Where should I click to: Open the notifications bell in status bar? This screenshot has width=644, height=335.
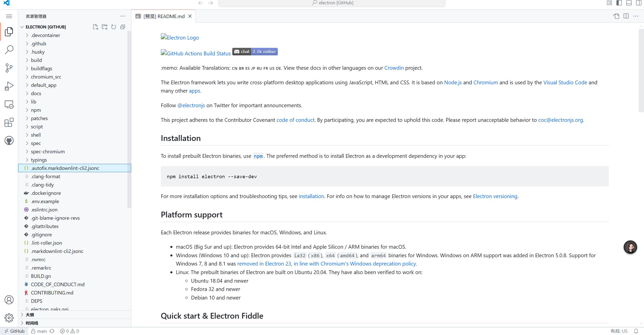(x=636, y=331)
